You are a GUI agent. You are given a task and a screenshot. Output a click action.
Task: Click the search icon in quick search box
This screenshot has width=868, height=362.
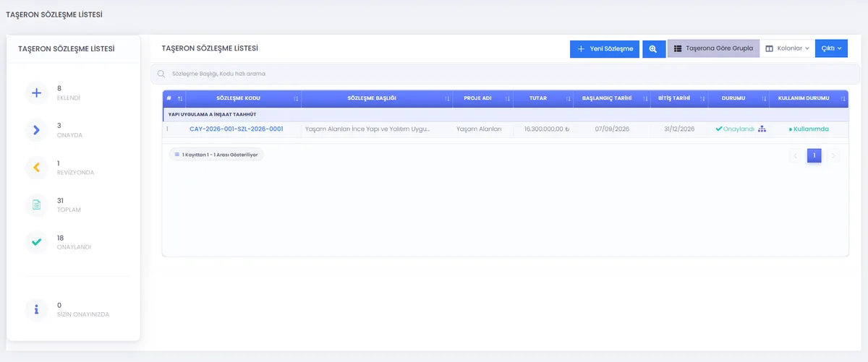pyautogui.click(x=161, y=74)
